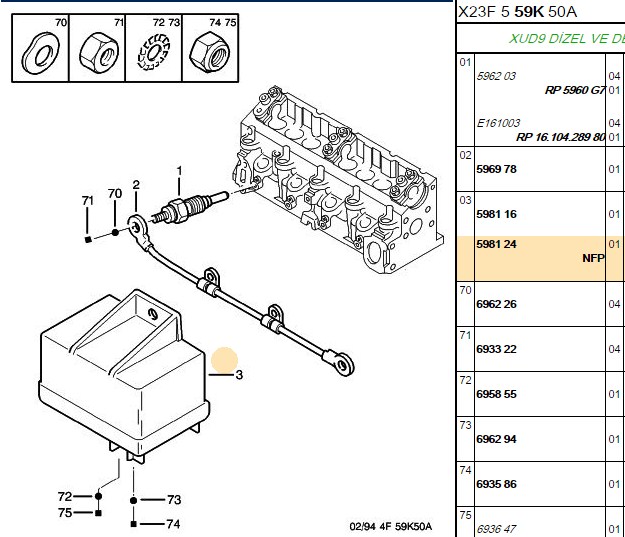Click the catalog code X23F 5 59K 50A
Viewport: 625px width, 537px height.
517,12
